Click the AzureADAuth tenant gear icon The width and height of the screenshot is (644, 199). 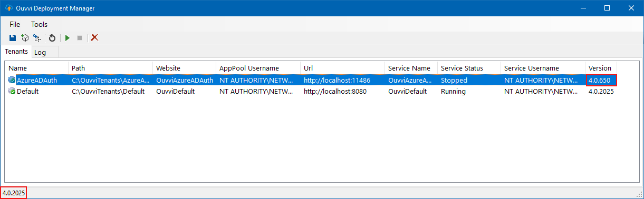[x=12, y=80]
